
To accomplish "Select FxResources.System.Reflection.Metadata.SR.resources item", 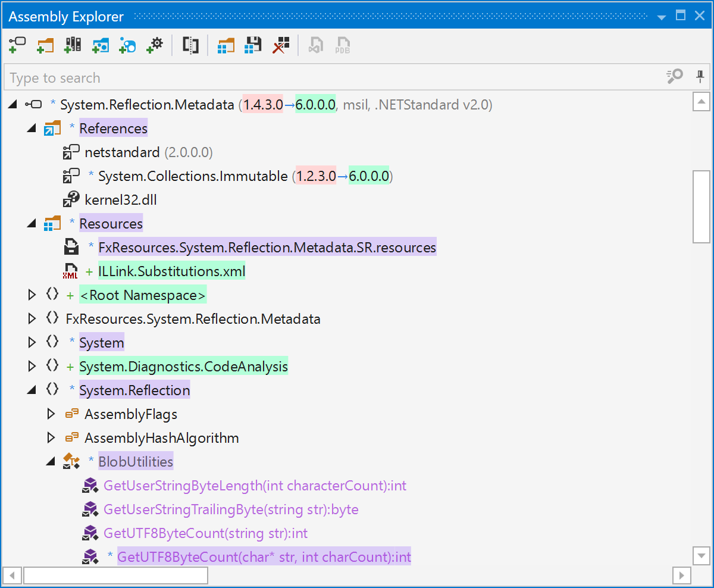I will tap(267, 248).
